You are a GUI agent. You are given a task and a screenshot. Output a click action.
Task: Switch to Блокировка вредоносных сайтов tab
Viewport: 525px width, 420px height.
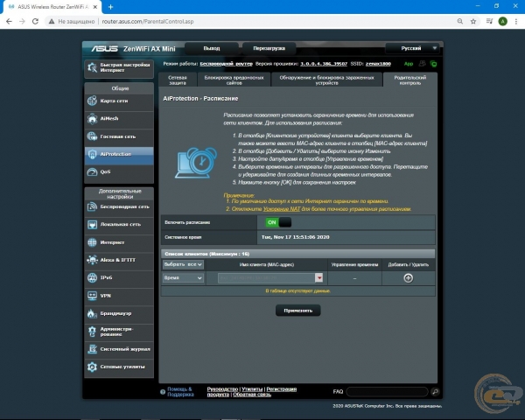click(234, 80)
